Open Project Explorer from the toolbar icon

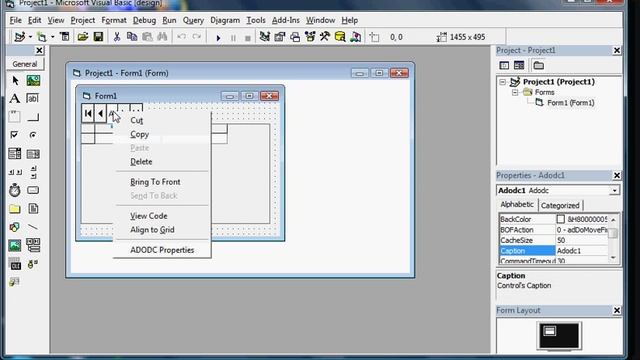pyautogui.click(x=264, y=37)
